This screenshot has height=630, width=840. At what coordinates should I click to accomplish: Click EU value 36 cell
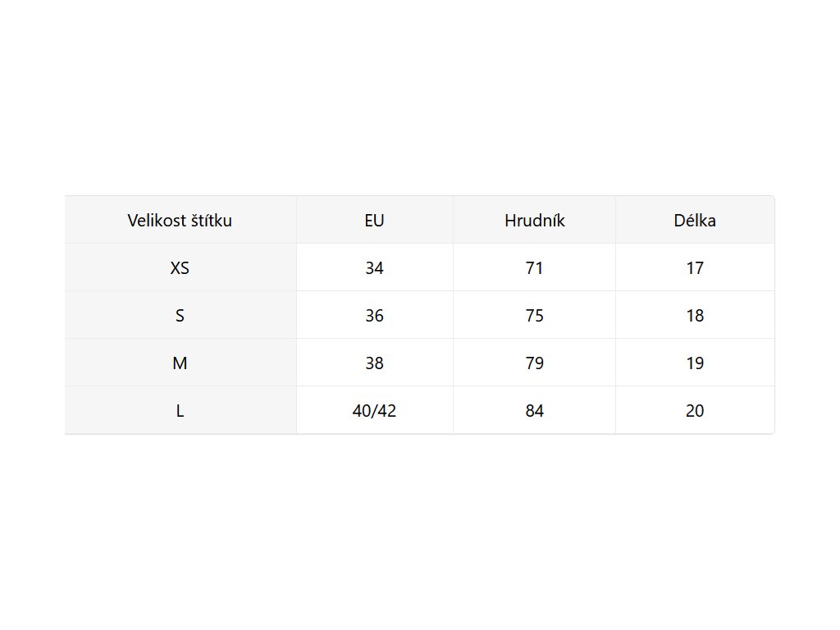point(374,316)
